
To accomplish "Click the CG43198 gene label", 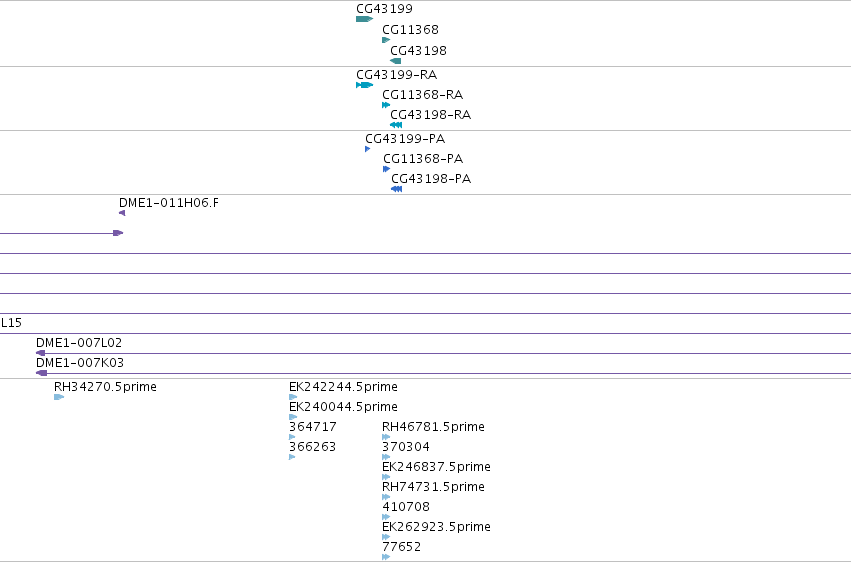I will click(x=418, y=51).
